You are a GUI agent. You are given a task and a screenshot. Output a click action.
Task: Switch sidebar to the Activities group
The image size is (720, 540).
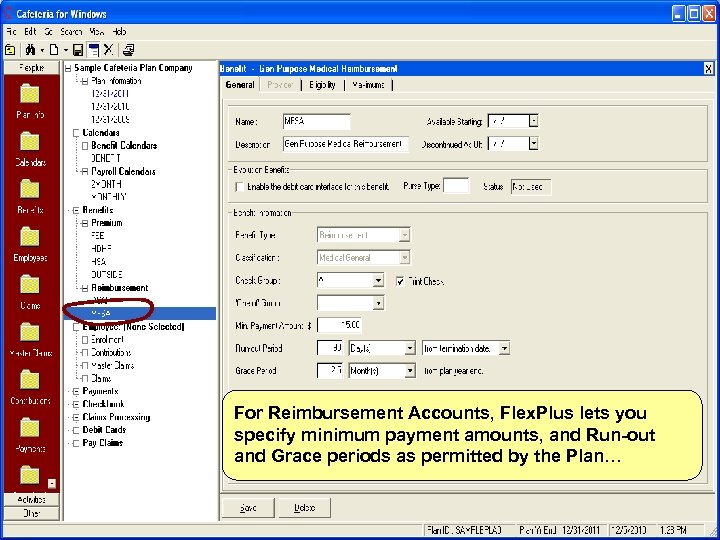pyautogui.click(x=31, y=500)
